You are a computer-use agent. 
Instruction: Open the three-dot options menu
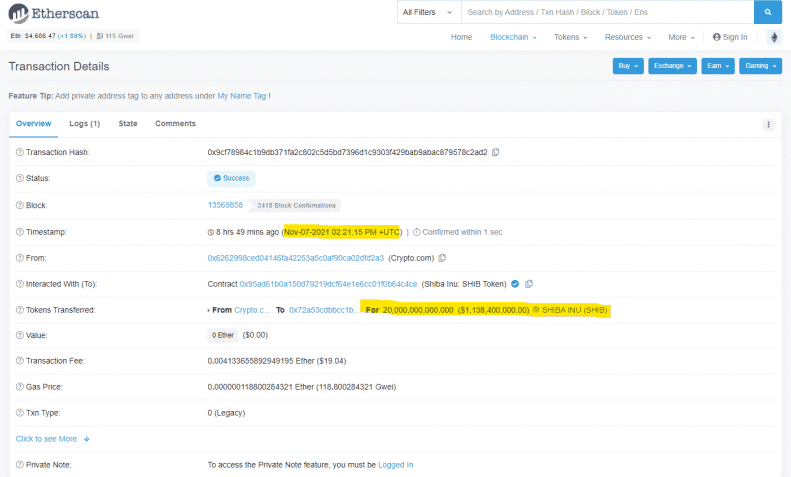click(x=768, y=124)
